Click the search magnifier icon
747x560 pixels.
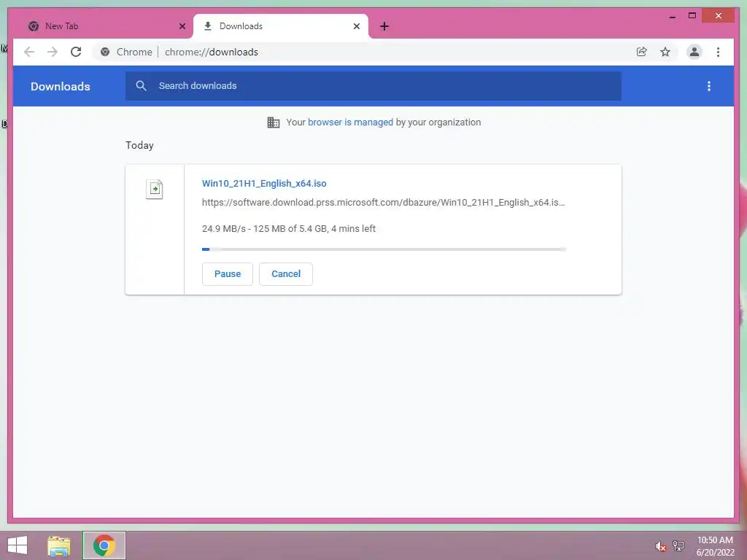tap(141, 86)
